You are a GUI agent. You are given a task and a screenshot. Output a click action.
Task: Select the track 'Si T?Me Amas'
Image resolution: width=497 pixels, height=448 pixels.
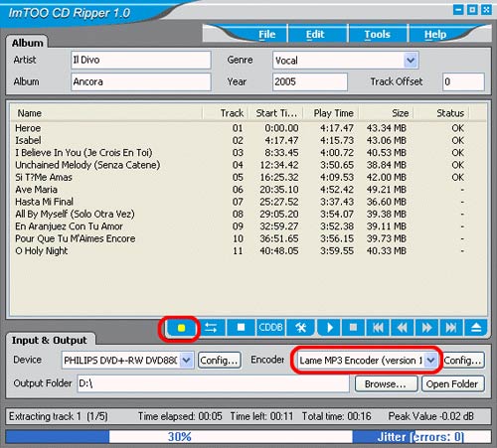tap(44, 177)
